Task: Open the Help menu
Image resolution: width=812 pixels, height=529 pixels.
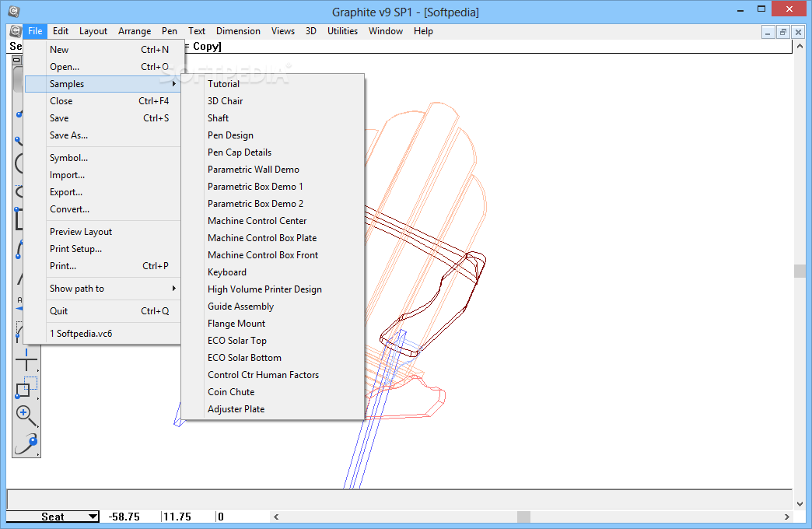Action: 423,31
